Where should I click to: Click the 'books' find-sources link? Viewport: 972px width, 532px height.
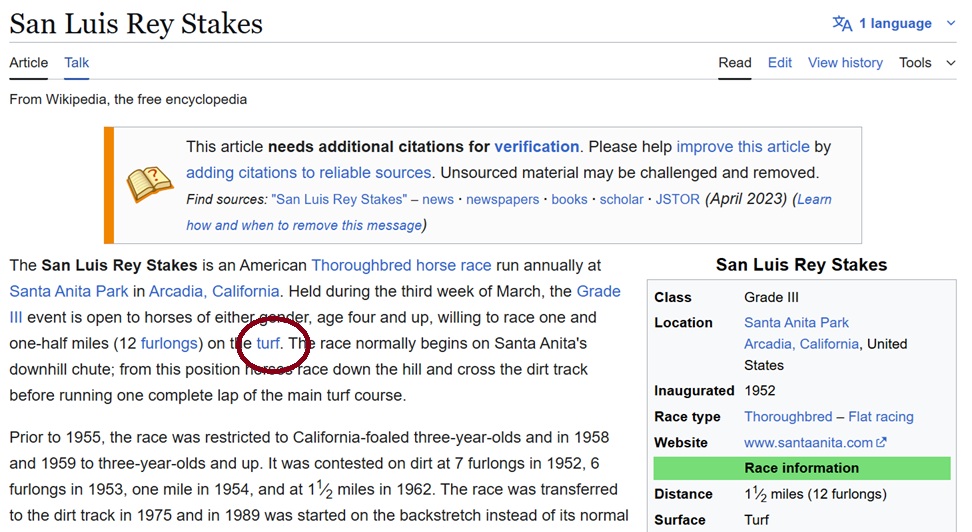[569, 199]
